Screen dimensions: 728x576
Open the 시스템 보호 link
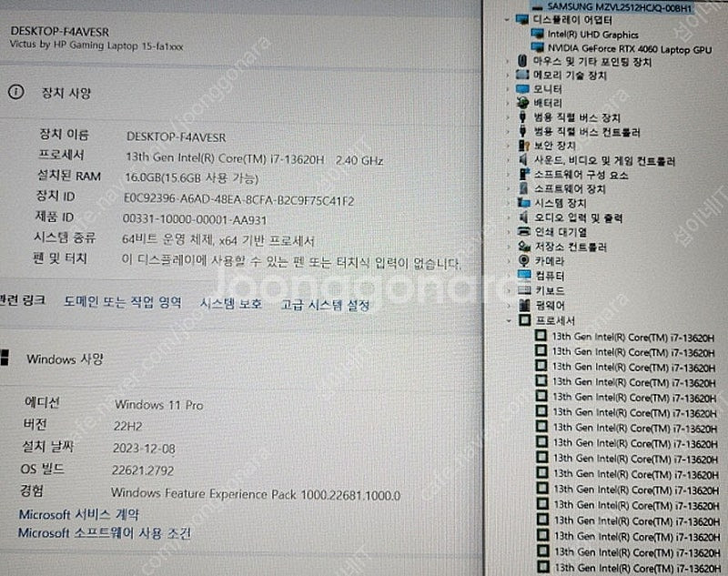(x=231, y=304)
